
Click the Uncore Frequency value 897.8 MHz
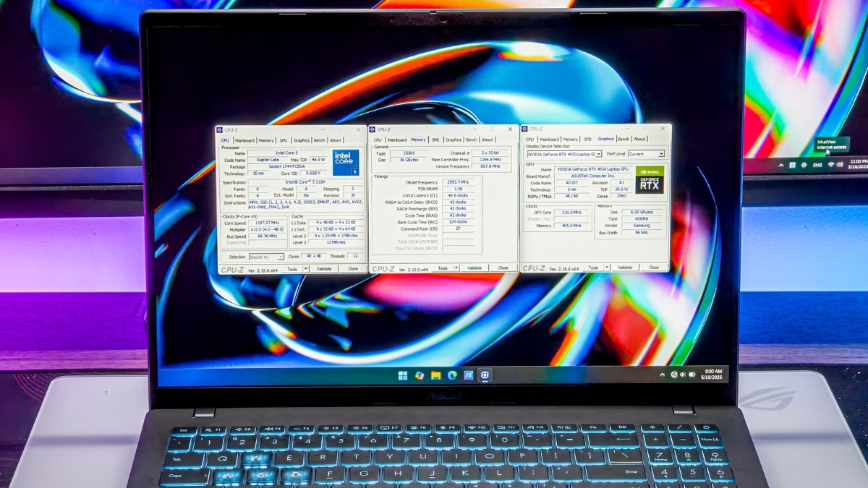click(491, 166)
